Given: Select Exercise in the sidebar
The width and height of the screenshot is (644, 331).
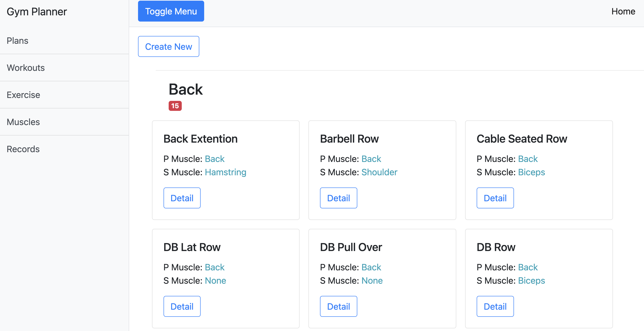Looking at the screenshot, I should point(23,95).
